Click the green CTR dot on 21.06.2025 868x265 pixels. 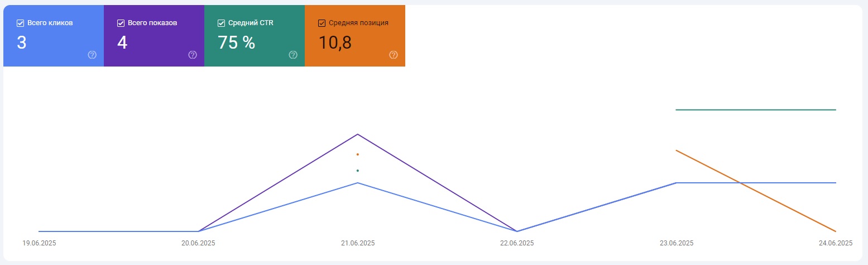point(357,171)
